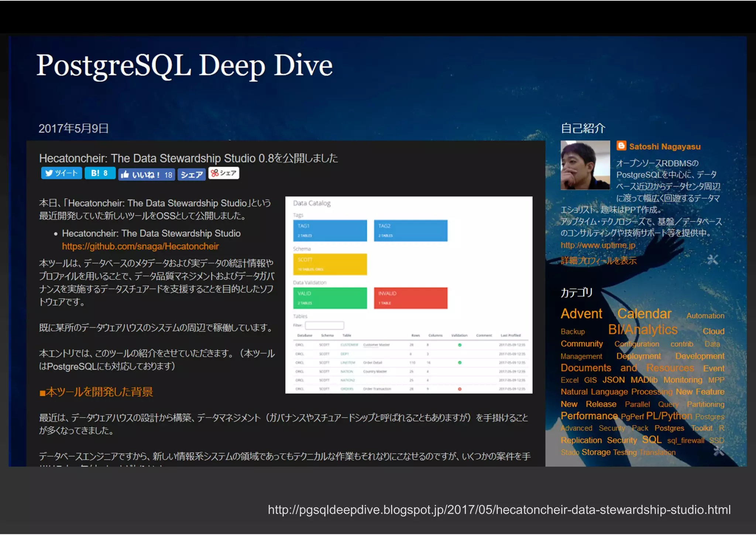Select the Advent Calendar category
Image resolution: width=756 pixels, height=535 pixels.
coord(616,314)
